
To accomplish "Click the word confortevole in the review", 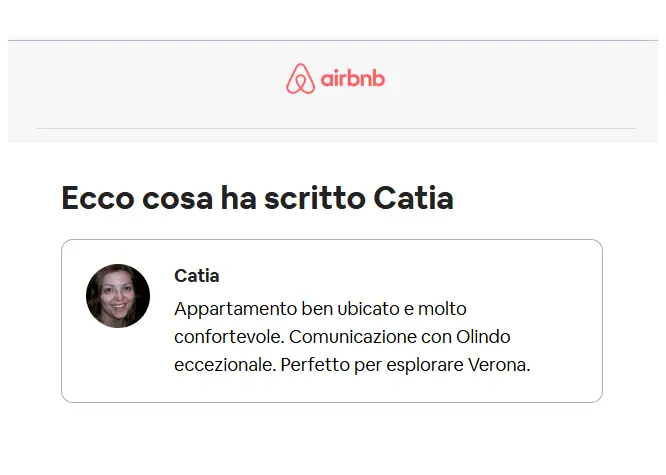I will point(227,337).
